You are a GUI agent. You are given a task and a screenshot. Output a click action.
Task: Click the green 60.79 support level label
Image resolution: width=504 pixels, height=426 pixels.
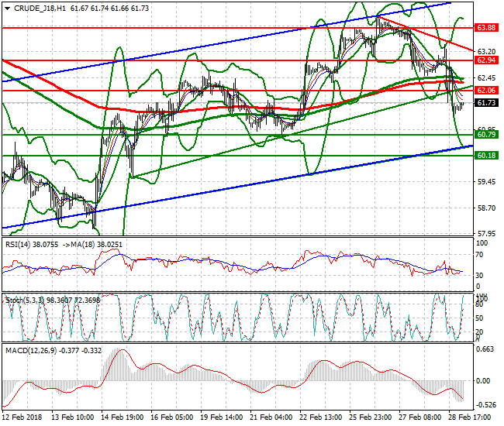(x=486, y=135)
